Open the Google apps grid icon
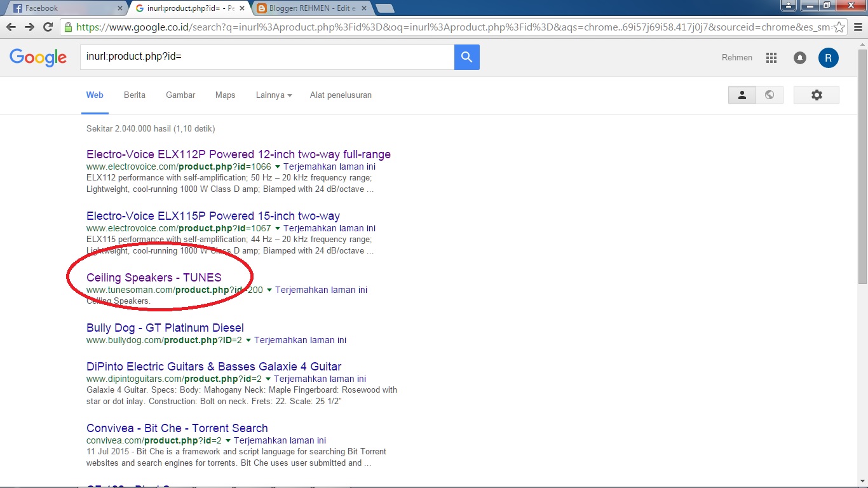The image size is (868, 488). pos(771,58)
